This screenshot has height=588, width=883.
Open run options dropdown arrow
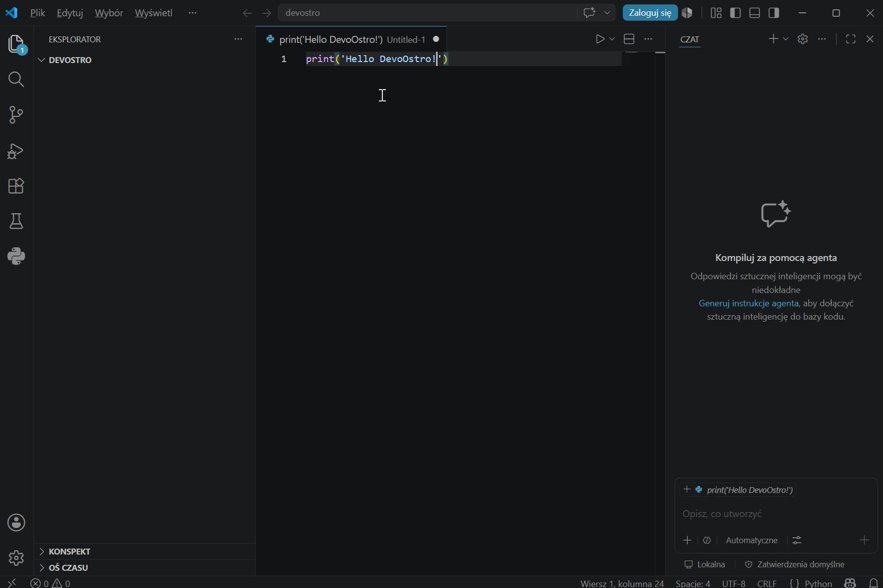point(612,39)
